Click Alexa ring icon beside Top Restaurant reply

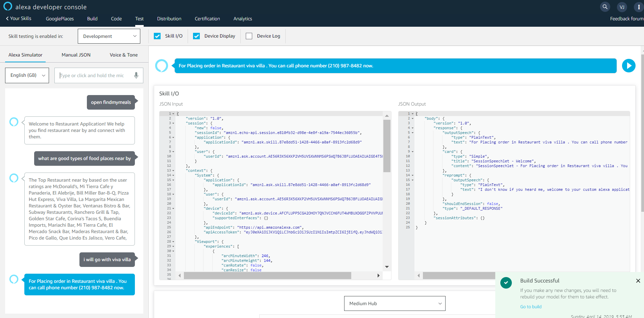coord(14,178)
